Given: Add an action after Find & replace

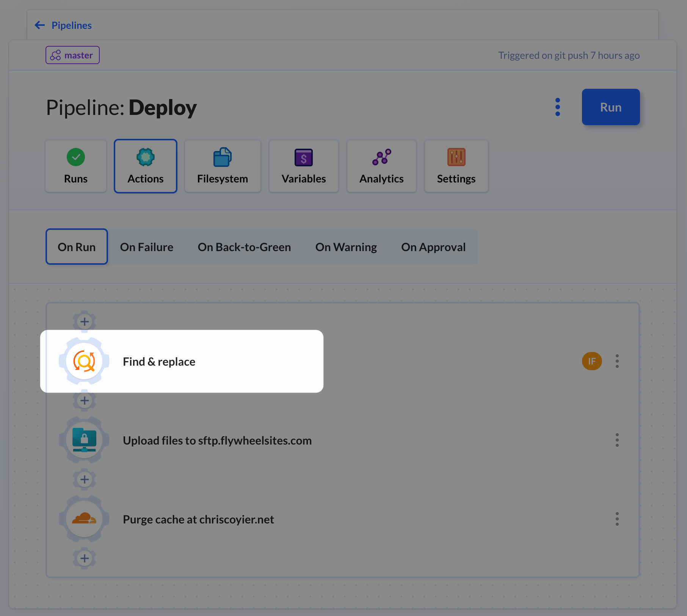Looking at the screenshot, I should [84, 401].
